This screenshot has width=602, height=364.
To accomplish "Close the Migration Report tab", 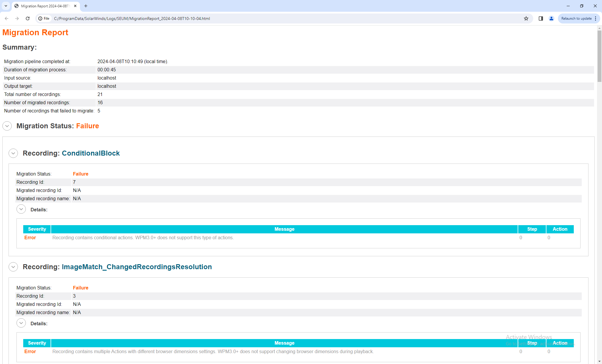I will 75,6.
